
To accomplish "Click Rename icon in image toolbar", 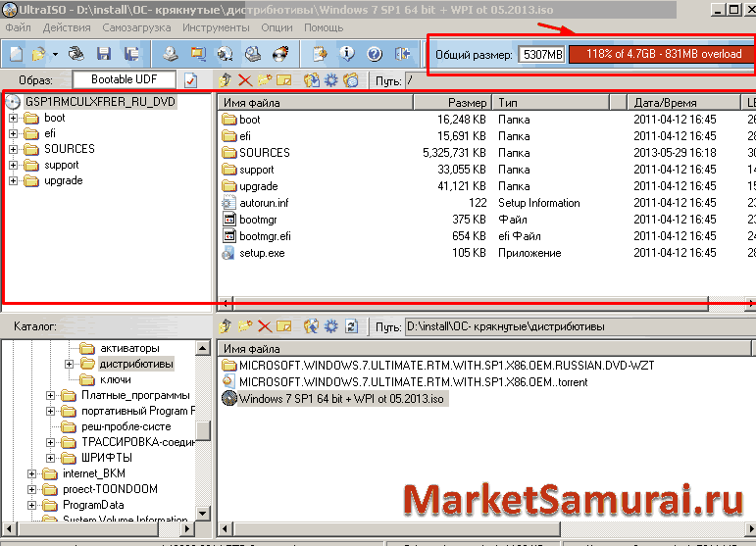I will (284, 80).
